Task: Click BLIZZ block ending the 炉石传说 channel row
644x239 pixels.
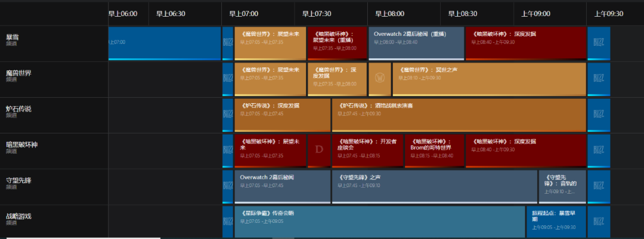Action: (x=599, y=115)
